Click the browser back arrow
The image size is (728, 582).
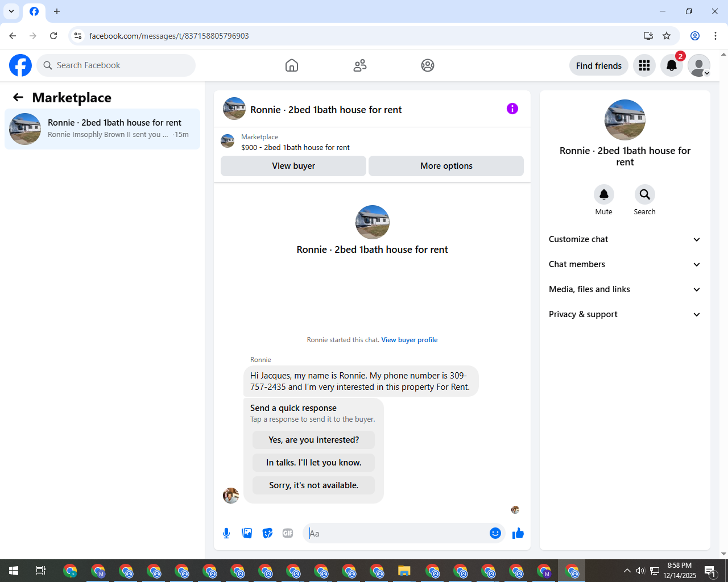tap(13, 36)
